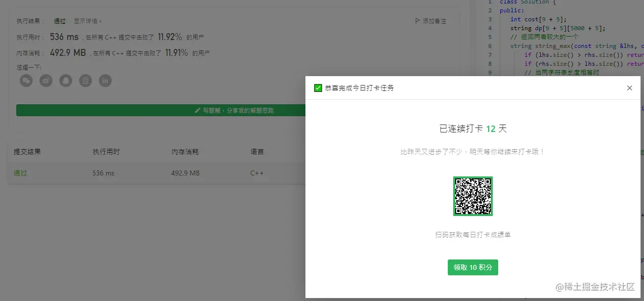Open 添加备注 to add a note

click(430, 21)
